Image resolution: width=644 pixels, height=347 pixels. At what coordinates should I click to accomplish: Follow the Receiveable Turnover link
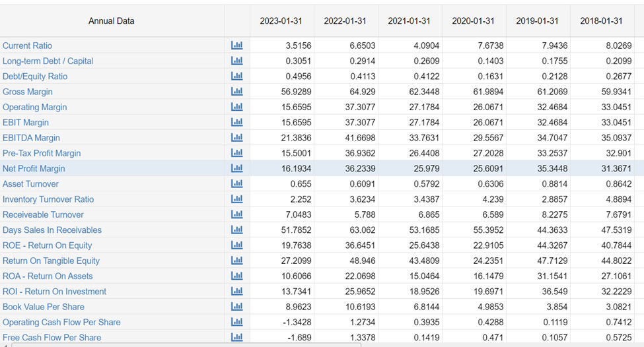pyautogui.click(x=43, y=215)
